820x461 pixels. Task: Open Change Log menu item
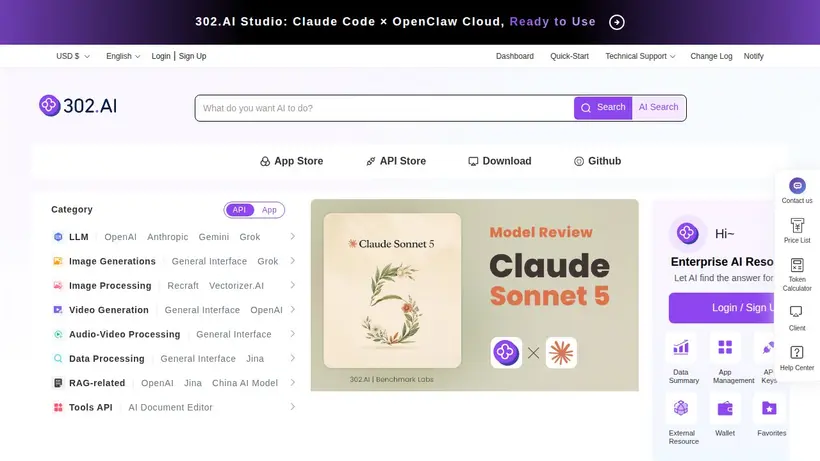pos(711,56)
